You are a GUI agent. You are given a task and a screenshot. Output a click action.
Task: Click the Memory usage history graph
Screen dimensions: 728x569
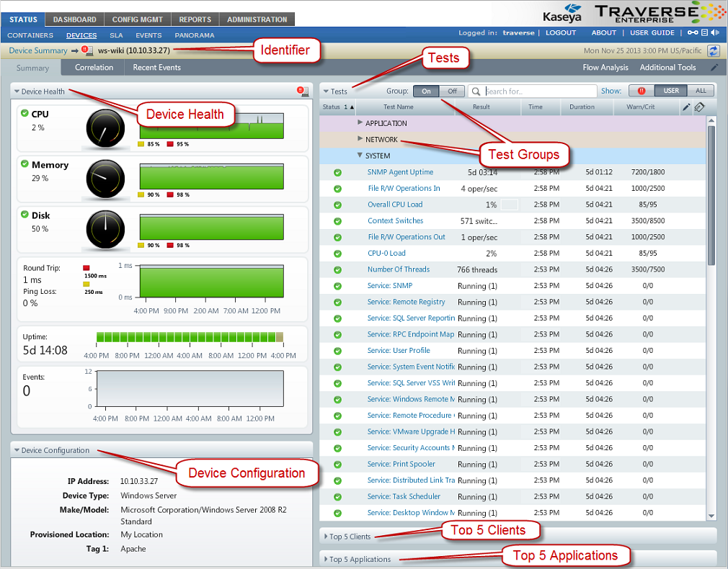[x=211, y=176]
